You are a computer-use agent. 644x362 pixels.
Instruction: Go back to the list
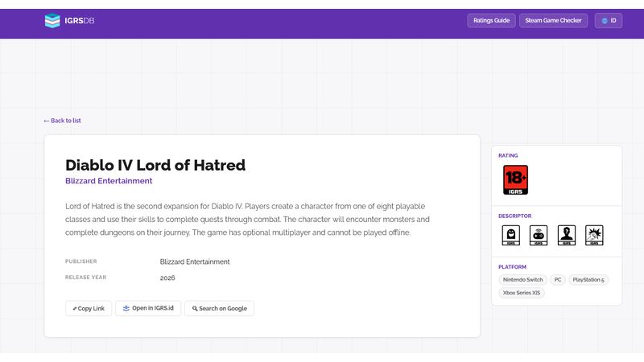click(x=63, y=121)
